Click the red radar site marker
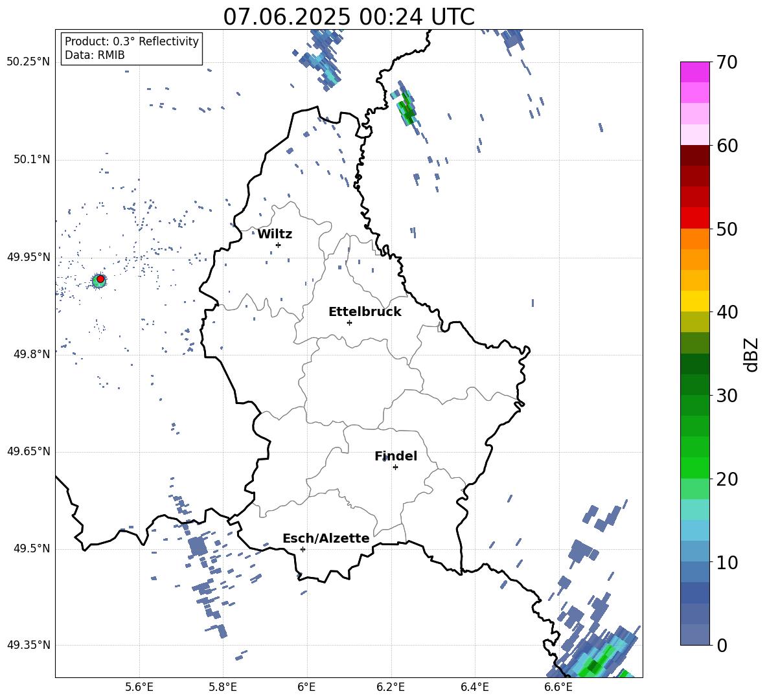The image size is (767, 700). click(x=100, y=279)
